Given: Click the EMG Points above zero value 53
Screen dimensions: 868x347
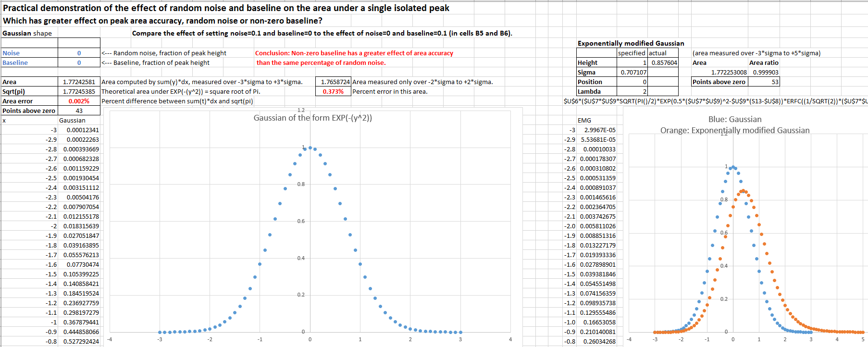Looking at the screenshot, I should pos(765,82).
